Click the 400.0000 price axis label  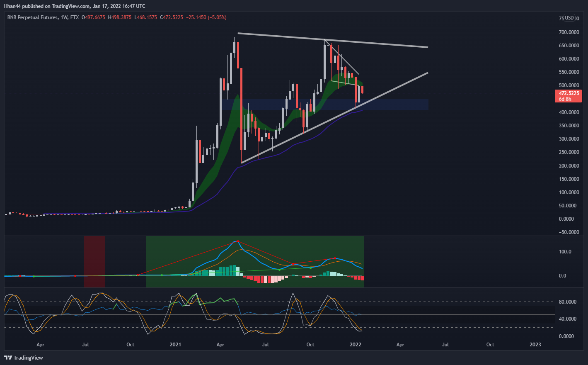(569, 112)
